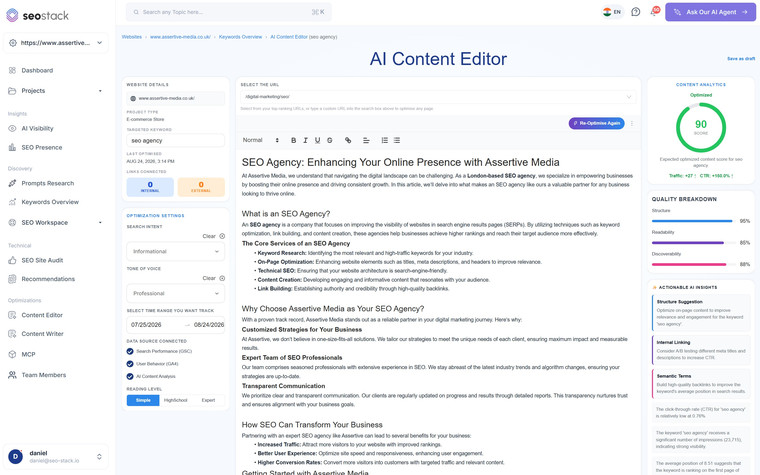
Task: Open Content Writer sidebar icon
Action: tap(12, 334)
